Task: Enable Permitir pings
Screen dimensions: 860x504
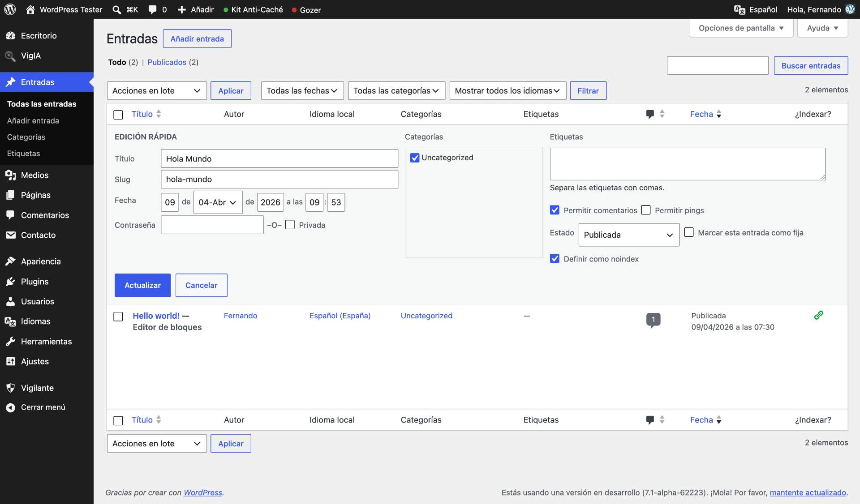Action: pos(646,210)
